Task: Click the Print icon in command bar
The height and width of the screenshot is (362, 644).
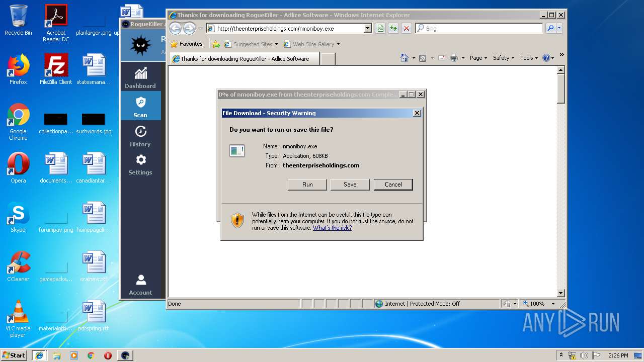Action: coord(454,58)
